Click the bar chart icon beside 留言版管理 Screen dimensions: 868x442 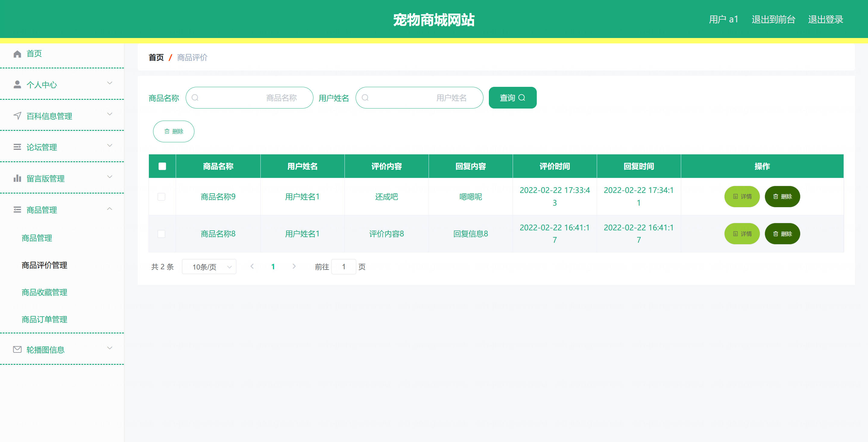point(17,178)
